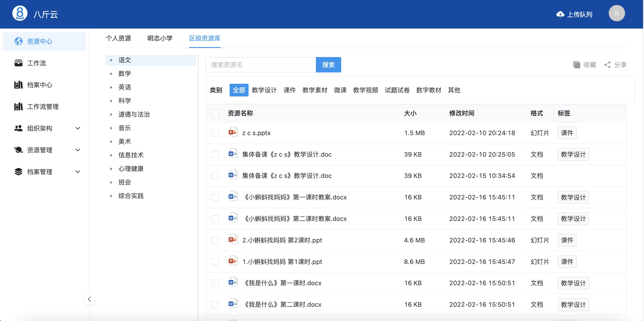Screen dimensions: 644x321
Task: Switch to the 个人资源 tab
Action: point(118,38)
